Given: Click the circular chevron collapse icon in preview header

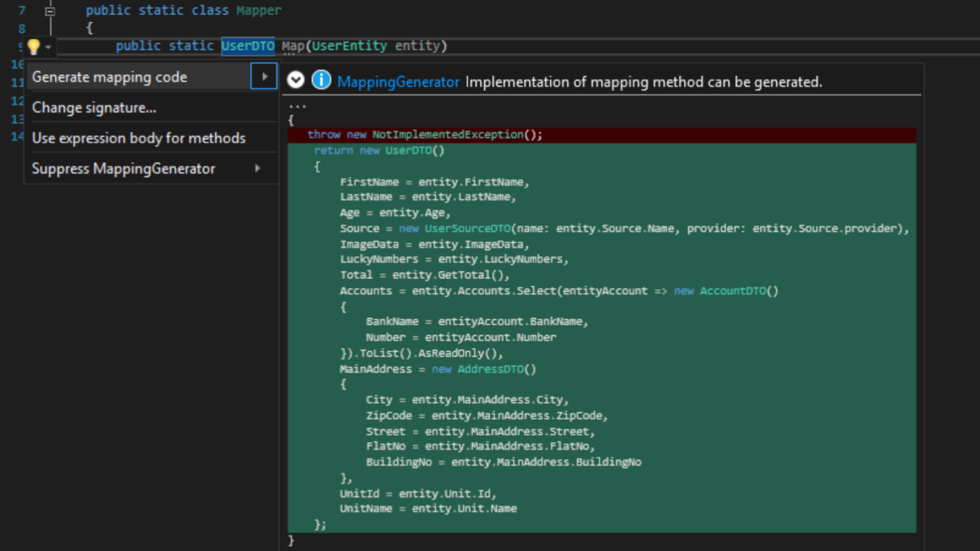Looking at the screenshot, I should tap(296, 80).
